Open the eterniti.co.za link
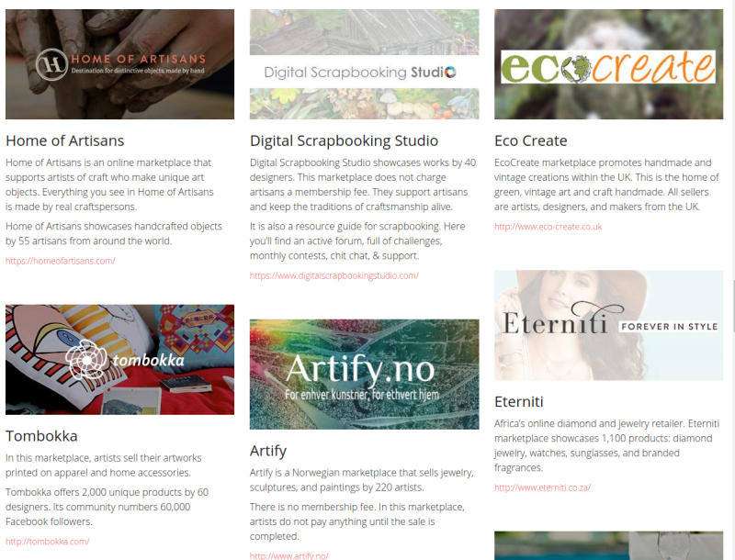This screenshot has width=735, height=560. (x=542, y=487)
